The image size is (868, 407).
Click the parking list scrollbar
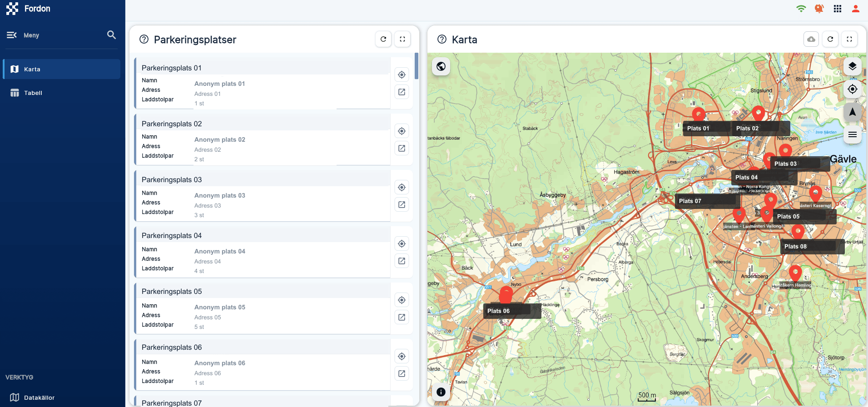point(417,66)
